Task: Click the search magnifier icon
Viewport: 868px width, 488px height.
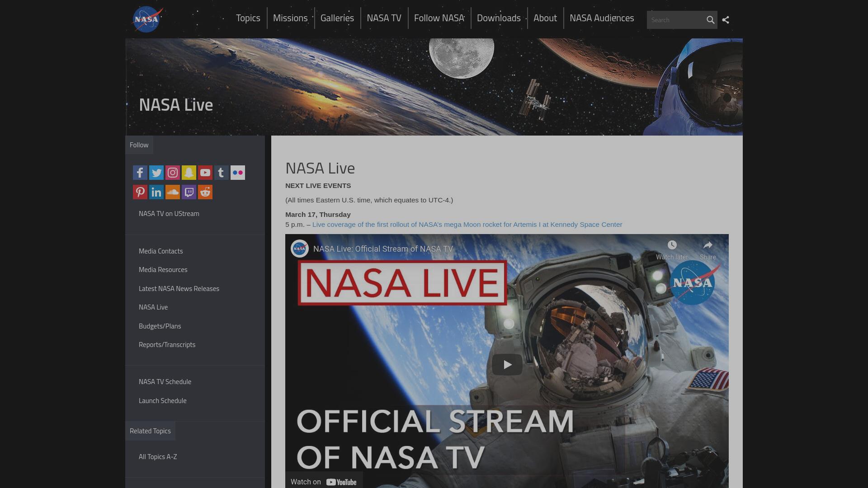Action: [x=710, y=20]
